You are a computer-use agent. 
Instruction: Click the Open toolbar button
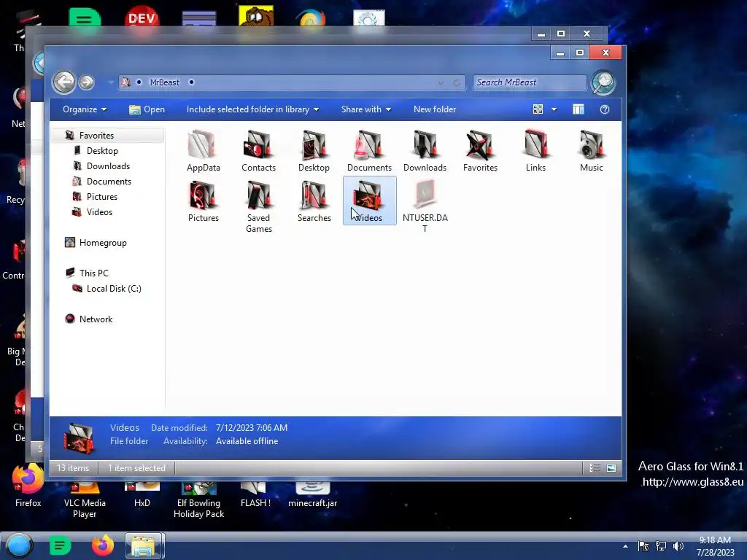(x=147, y=109)
